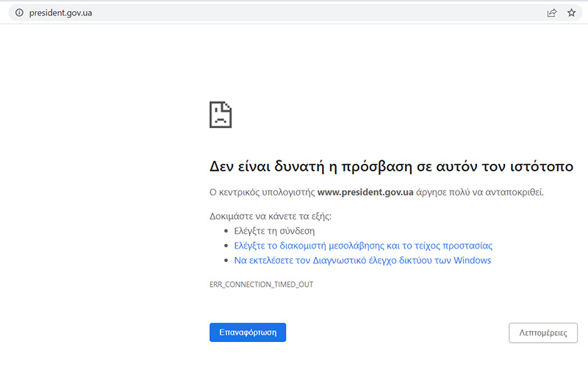Open the share page icon
Screen dimensions: 588x367
(x=551, y=13)
